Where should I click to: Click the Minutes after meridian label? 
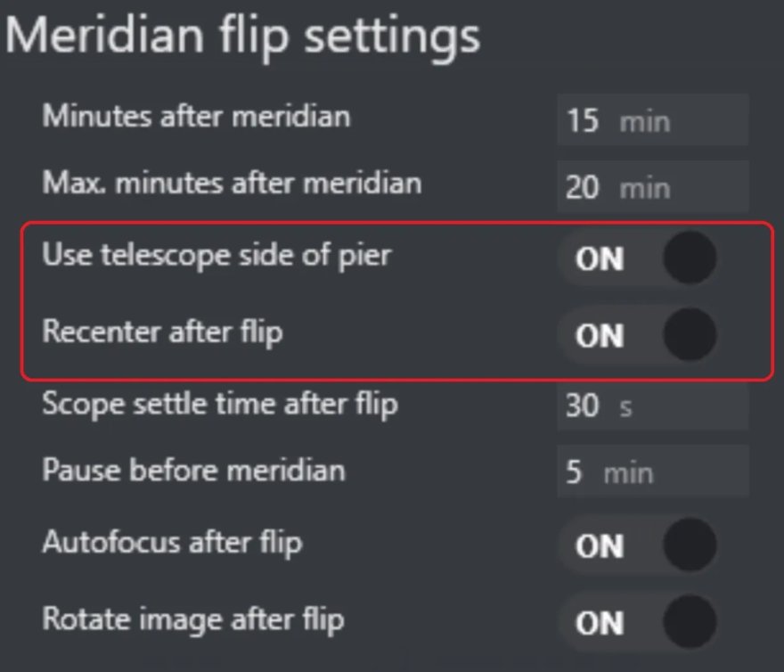click(196, 116)
